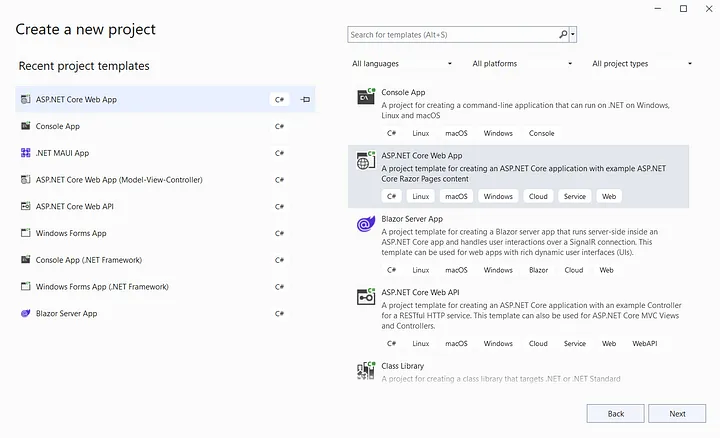Open the All languages dropdown
The width and height of the screenshot is (720, 438).
pyautogui.click(x=402, y=64)
